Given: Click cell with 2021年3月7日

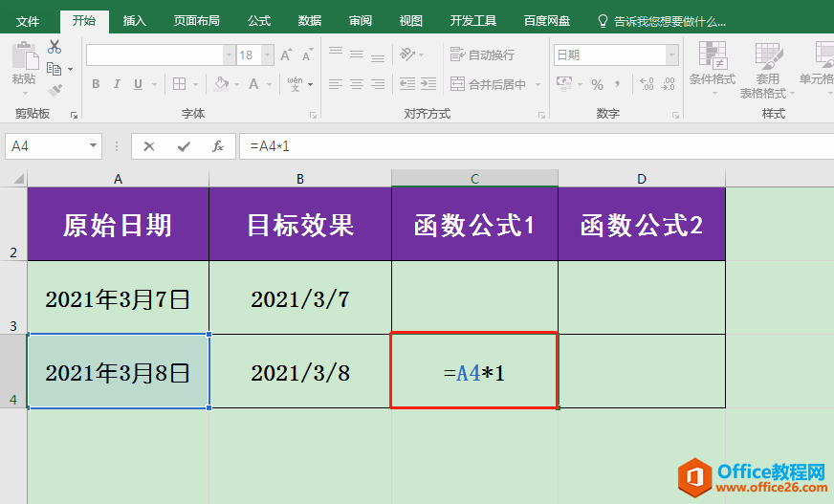Looking at the screenshot, I should point(118,297).
